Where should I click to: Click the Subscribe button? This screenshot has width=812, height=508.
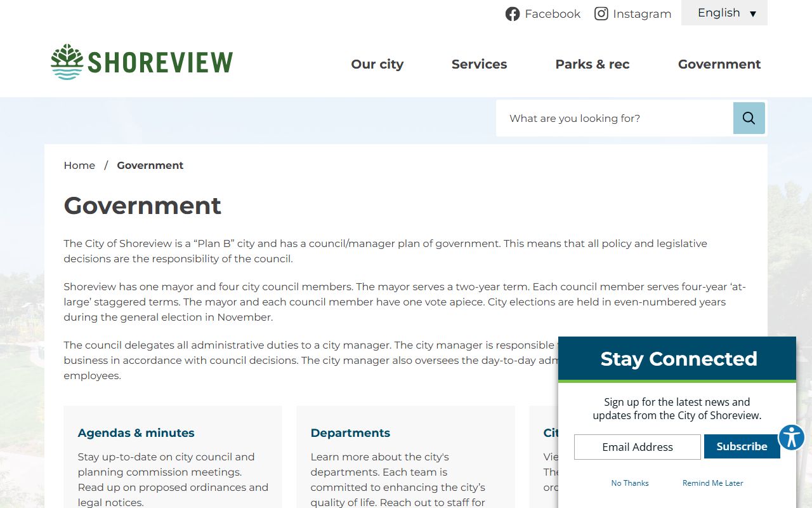click(x=742, y=446)
